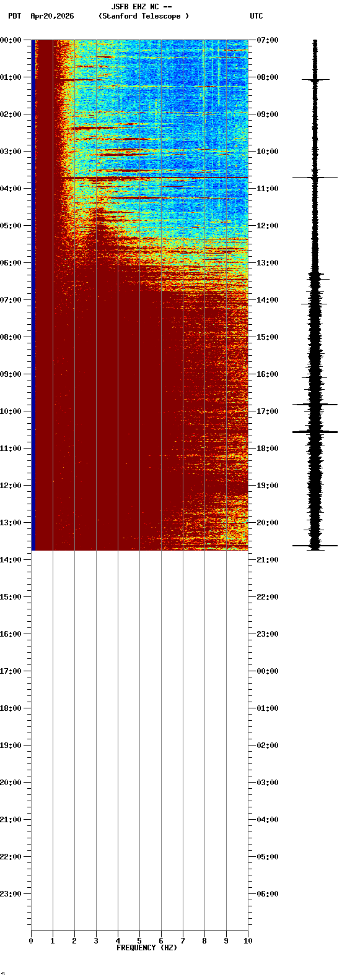Click the 04:00 PDT time label
The width and height of the screenshot is (342, 980).
[11, 189]
